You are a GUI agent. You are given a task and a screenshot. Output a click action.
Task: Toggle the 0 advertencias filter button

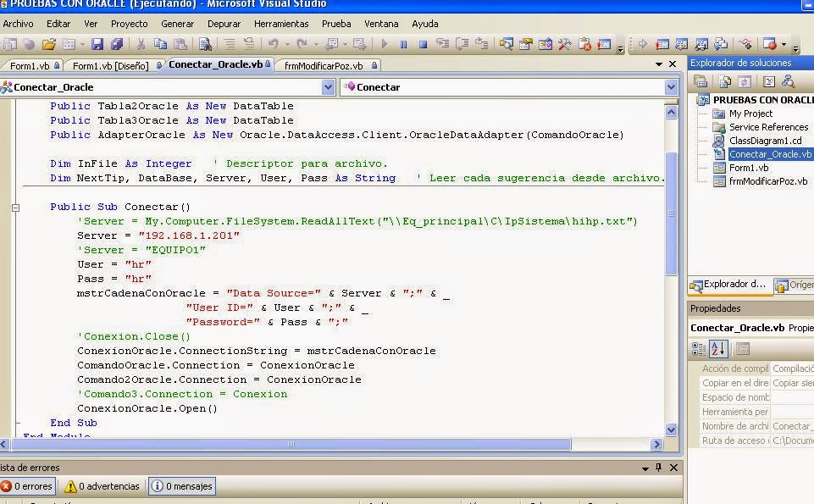(102, 486)
